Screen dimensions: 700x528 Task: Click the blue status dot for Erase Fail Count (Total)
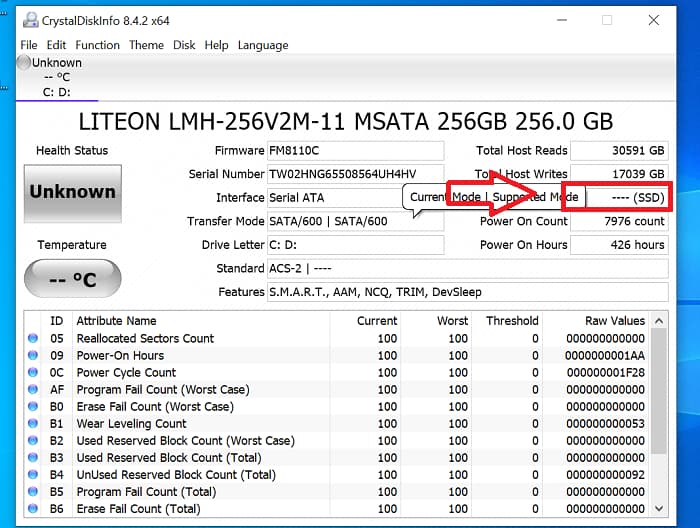click(33, 509)
